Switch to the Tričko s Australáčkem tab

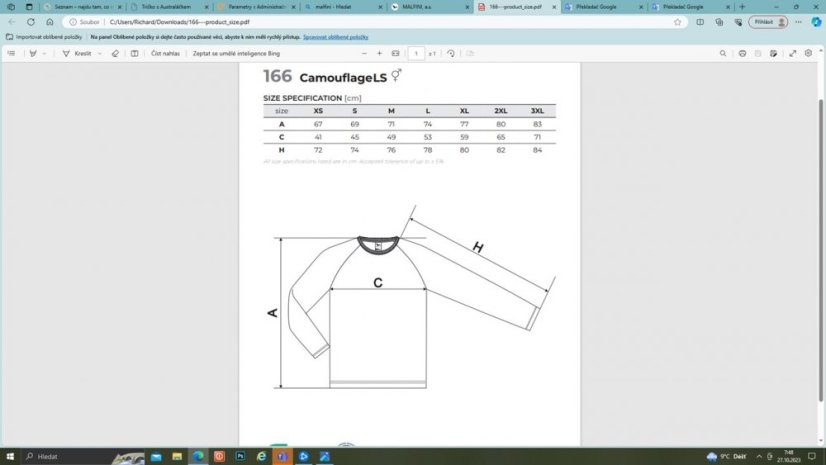169,7
